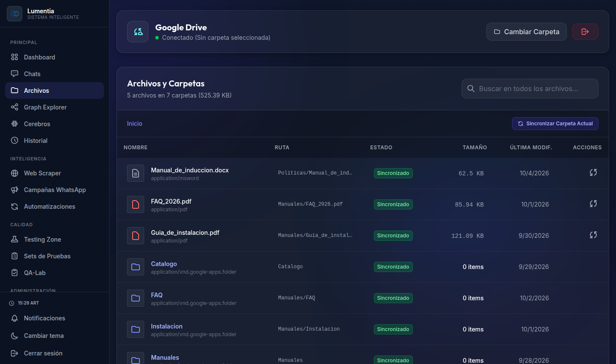Click the Cambiar Carpeta button
Screen dimensions: 616x364
pyautogui.click(x=527, y=32)
